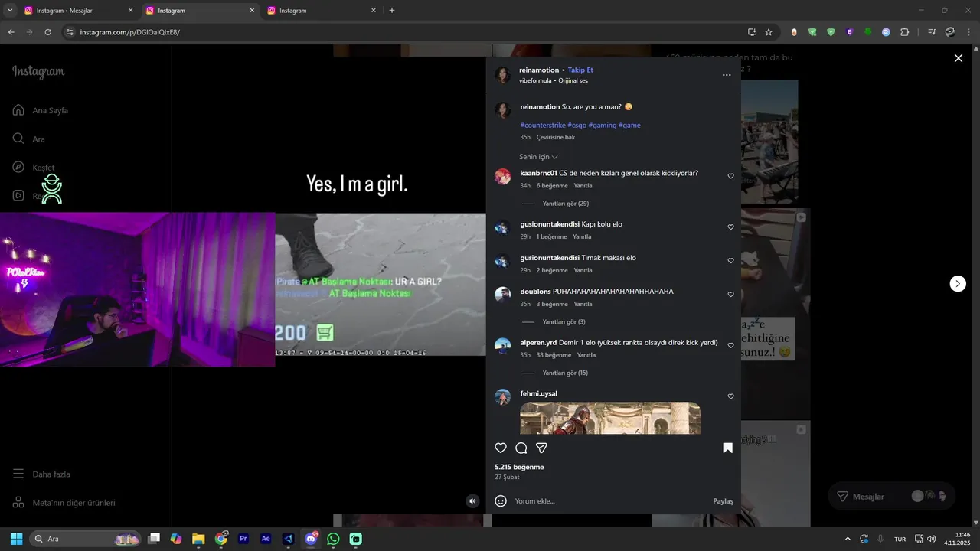This screenshot has width=980, height=551.
Task: Open After Effects from taskbar
Action: pyautogui.click(x=266, y=539)
